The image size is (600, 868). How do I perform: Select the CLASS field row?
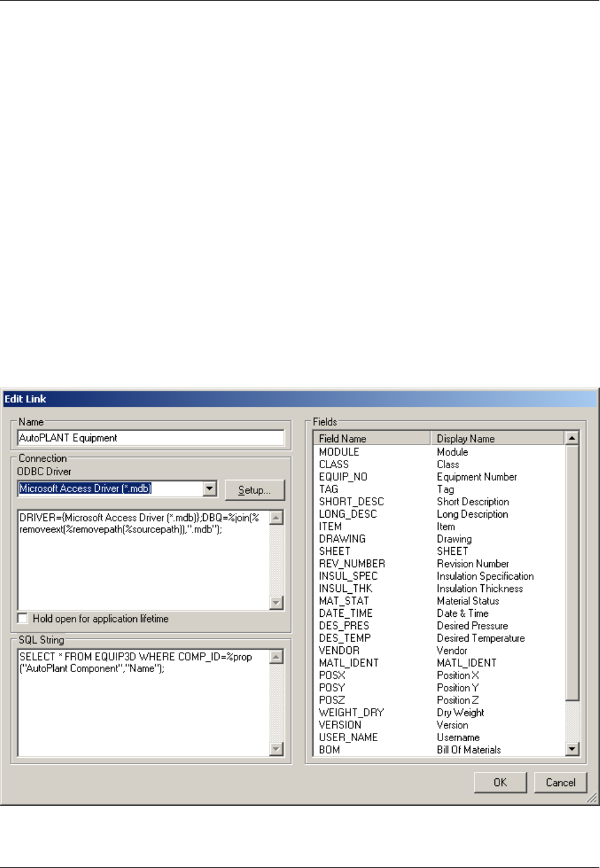pyautogui.click(x=439, y=464)
